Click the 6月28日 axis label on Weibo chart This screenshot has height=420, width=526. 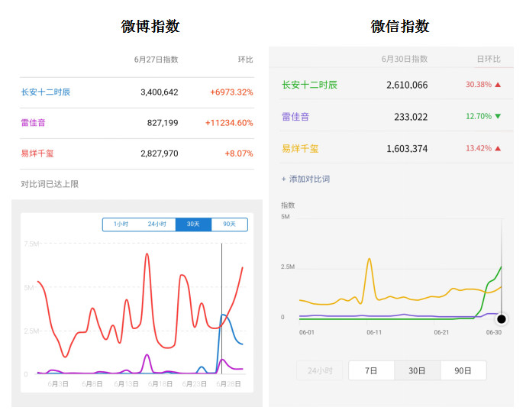[228, 384]
